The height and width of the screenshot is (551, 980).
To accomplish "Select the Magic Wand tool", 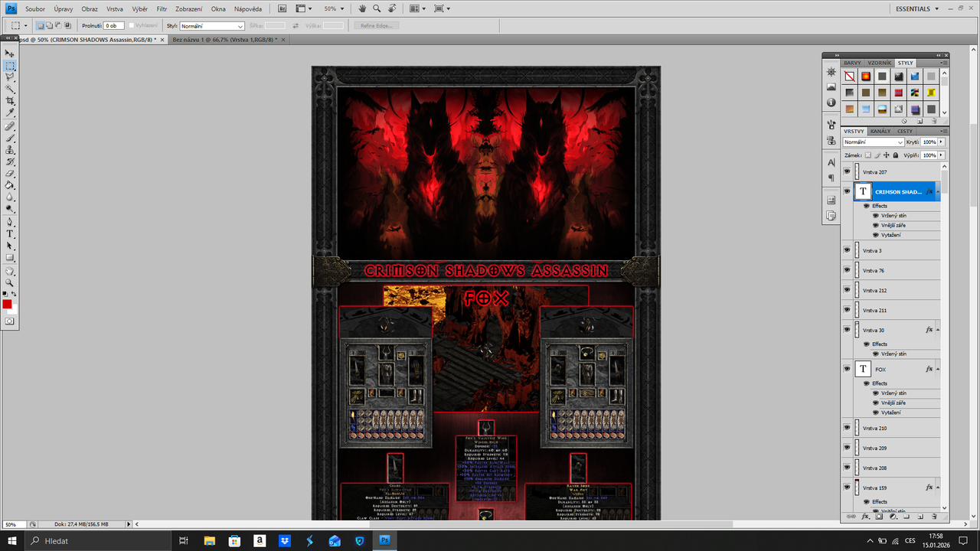I will [10, 89].
